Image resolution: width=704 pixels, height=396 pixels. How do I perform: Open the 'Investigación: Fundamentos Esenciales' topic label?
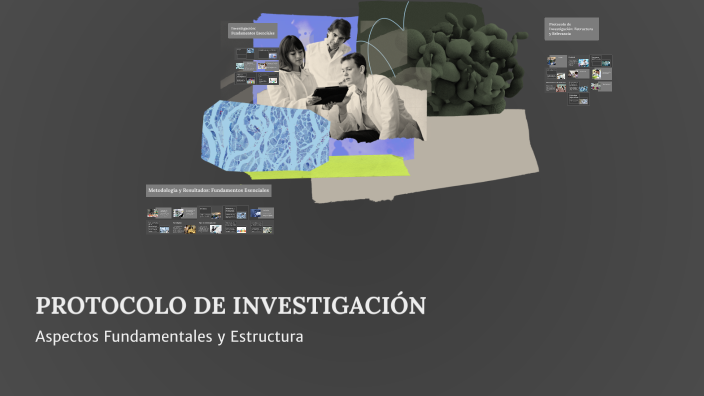point(253,31)
